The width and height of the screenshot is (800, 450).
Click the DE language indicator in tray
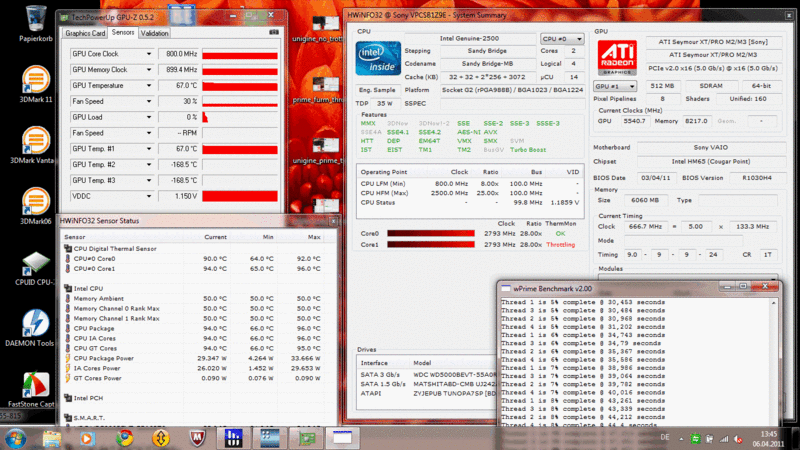pyautogui.click(x=665, y=437)
